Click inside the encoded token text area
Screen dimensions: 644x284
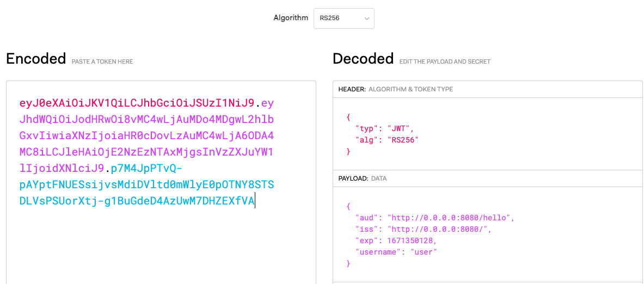point(161,183)
